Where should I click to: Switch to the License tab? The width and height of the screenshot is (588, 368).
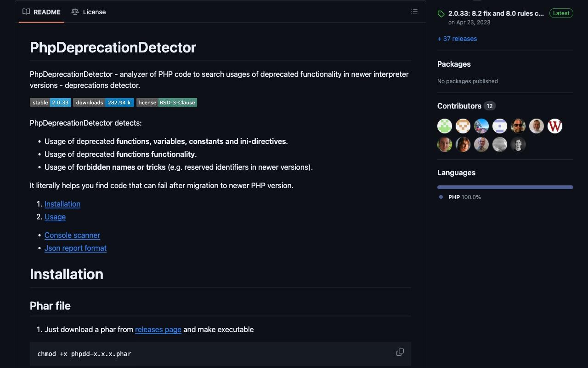pos(89,12)
